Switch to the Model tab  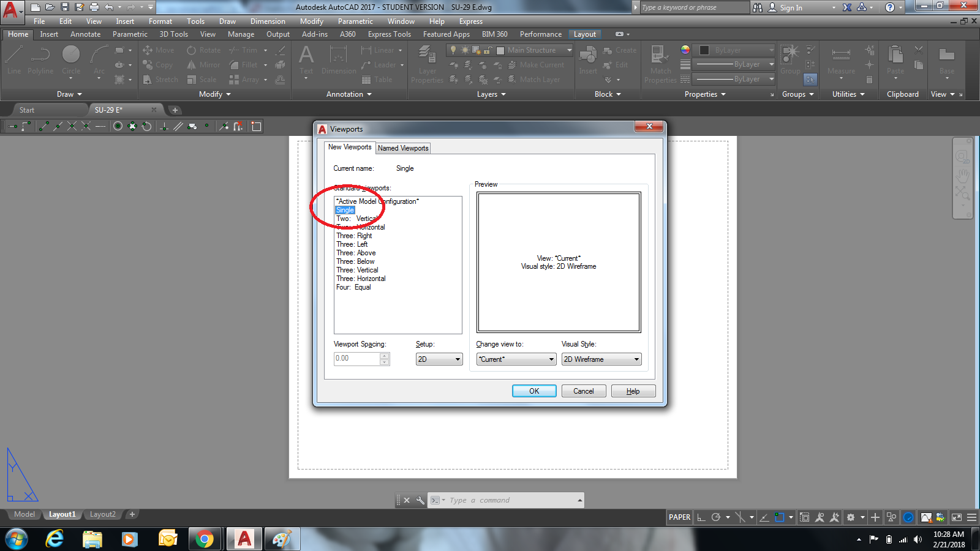(24, 514)
